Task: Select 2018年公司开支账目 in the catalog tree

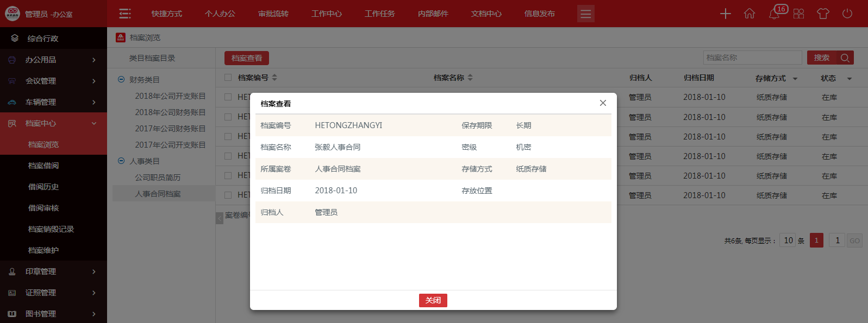Action: [x=170, y=96]
